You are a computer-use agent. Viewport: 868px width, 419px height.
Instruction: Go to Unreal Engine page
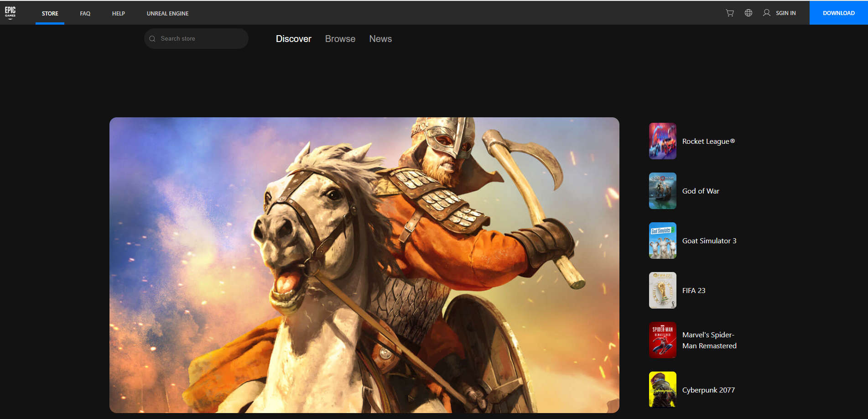coord(167,13)
